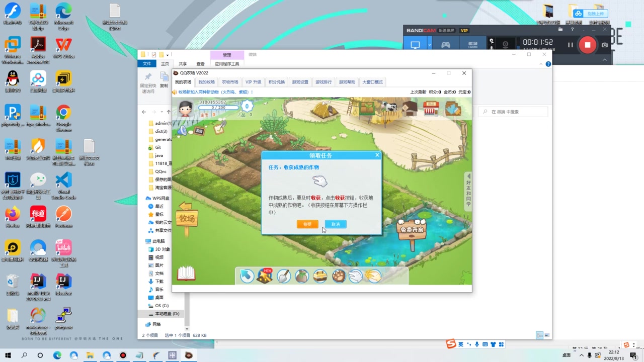Open the 公告 notice board icon
This screenshot has height=362, width=644.
coord(200,131)
